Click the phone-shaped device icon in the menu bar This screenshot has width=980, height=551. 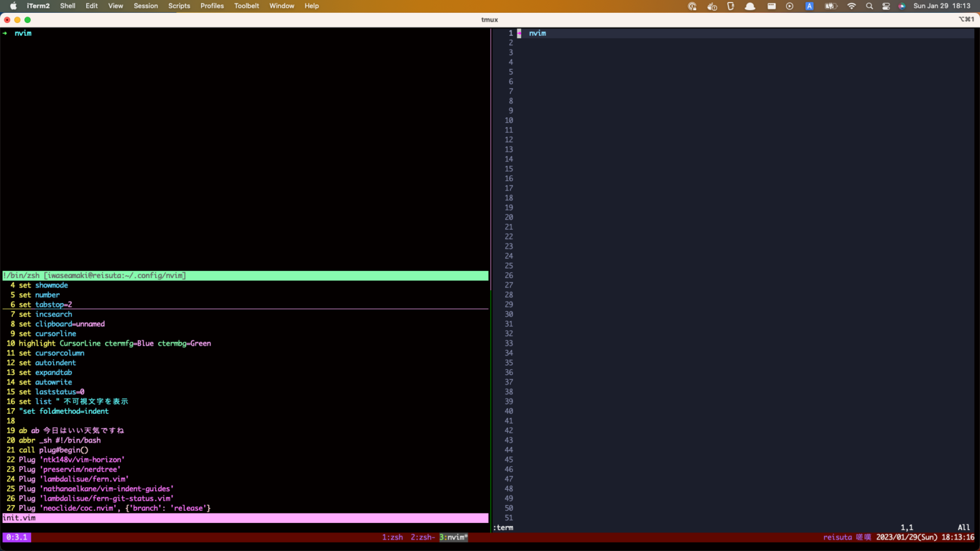731,6
